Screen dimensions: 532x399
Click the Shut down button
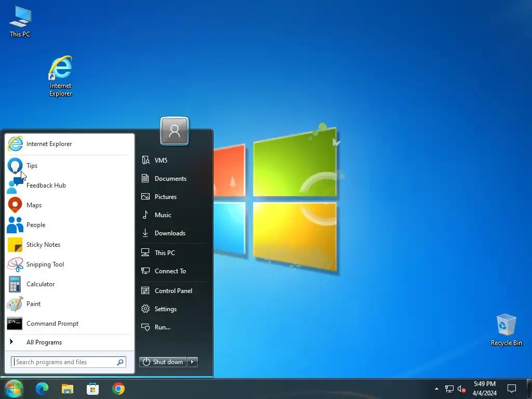(163, 362)
